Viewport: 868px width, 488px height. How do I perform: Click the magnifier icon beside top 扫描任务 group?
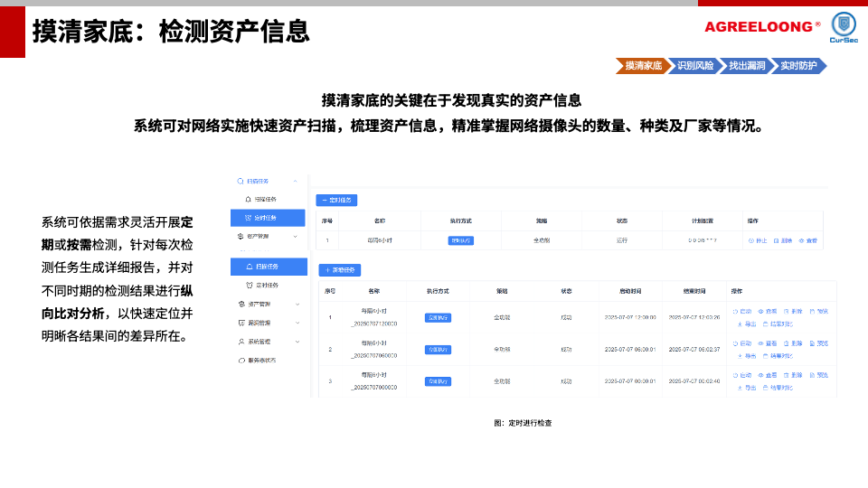[241, 182]
